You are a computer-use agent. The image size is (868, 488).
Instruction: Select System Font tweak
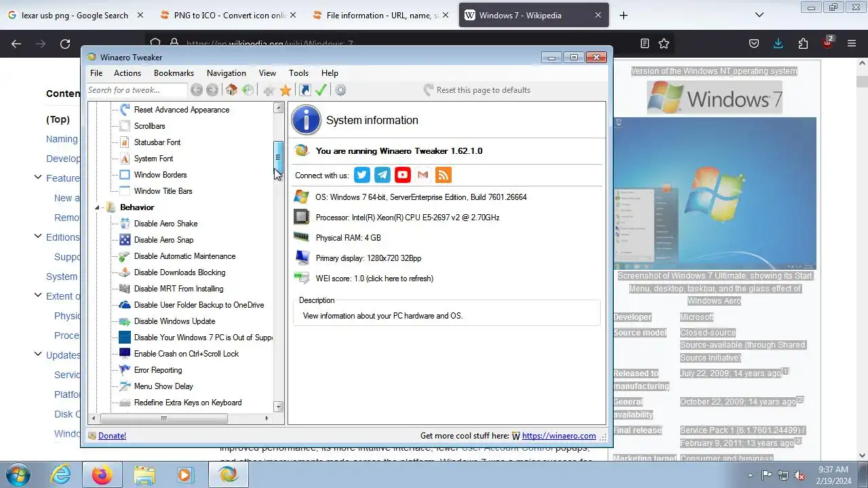tap(153, 159)
